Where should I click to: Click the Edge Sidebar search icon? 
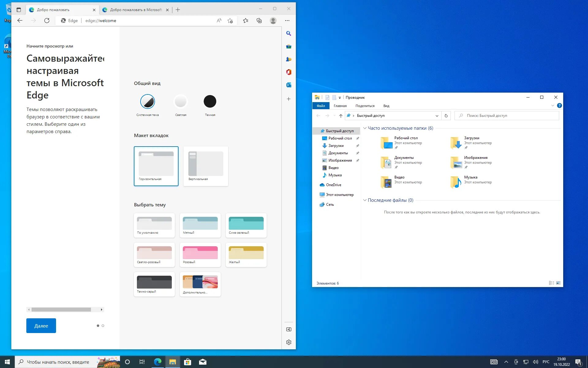click(289, 33)
